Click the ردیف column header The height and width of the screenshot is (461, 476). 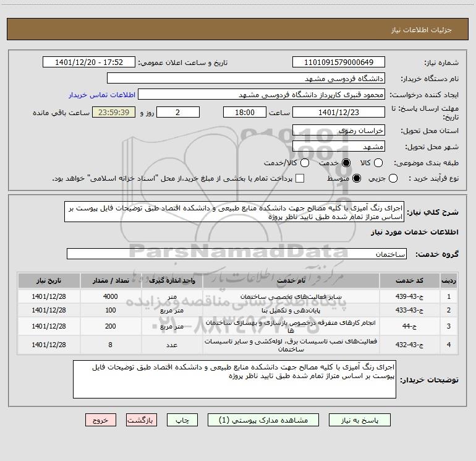[448, 280]
